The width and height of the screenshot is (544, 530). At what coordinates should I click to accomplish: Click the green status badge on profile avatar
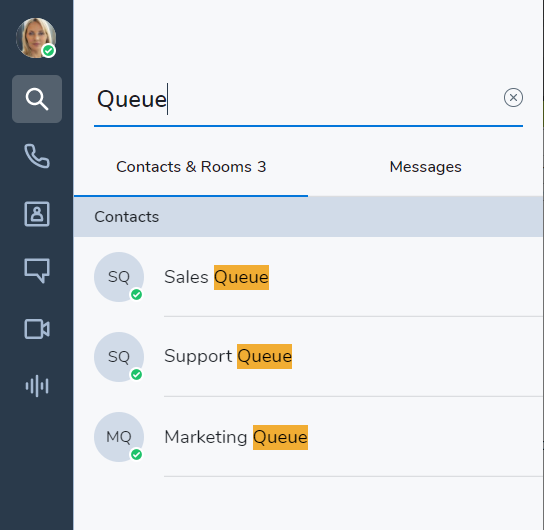click(49, 51)
